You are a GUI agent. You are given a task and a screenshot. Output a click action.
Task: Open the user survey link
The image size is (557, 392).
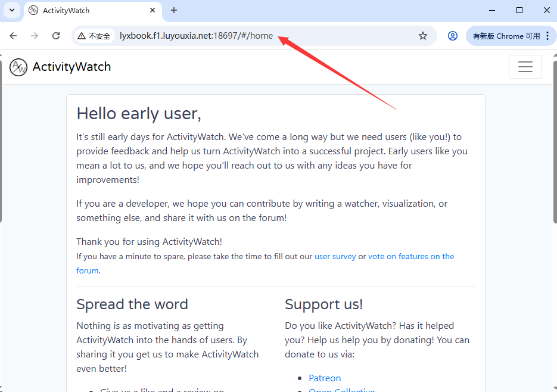click(x=335, y=257)
